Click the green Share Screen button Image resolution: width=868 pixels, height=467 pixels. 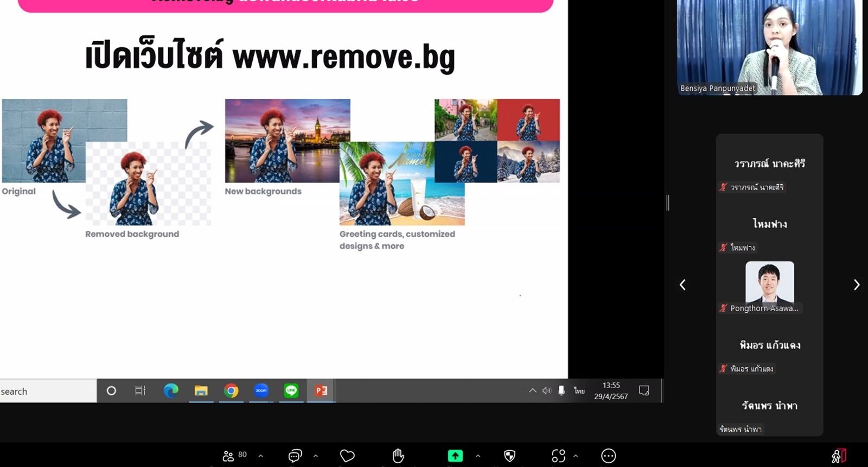[455, 456]
